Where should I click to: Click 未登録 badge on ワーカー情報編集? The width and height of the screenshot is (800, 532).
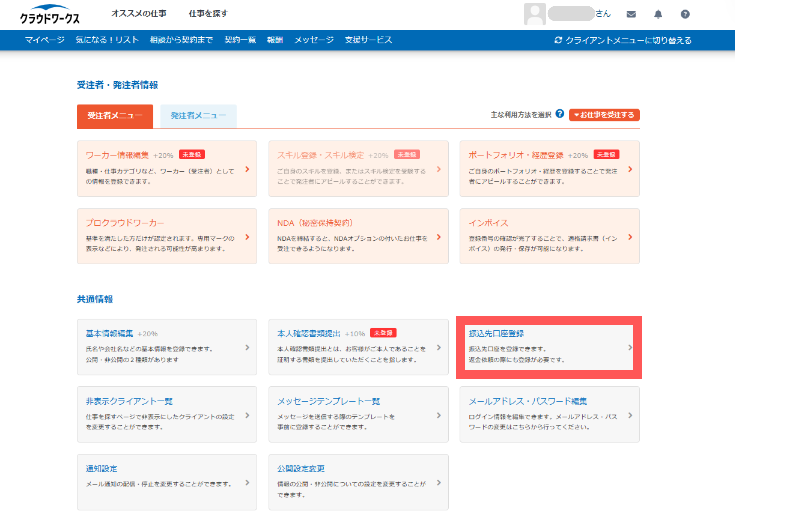pyautogui.click(x=191, y=154)
